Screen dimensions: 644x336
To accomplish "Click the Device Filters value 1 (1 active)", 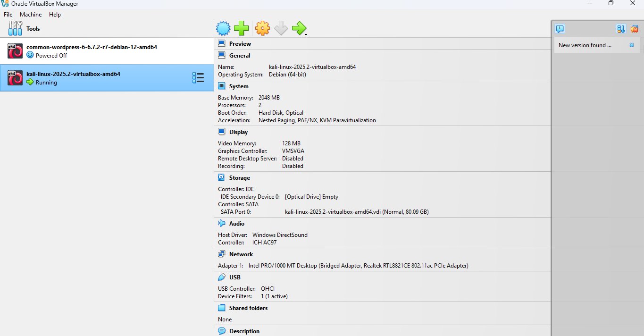I will click(x=274, y=296).
